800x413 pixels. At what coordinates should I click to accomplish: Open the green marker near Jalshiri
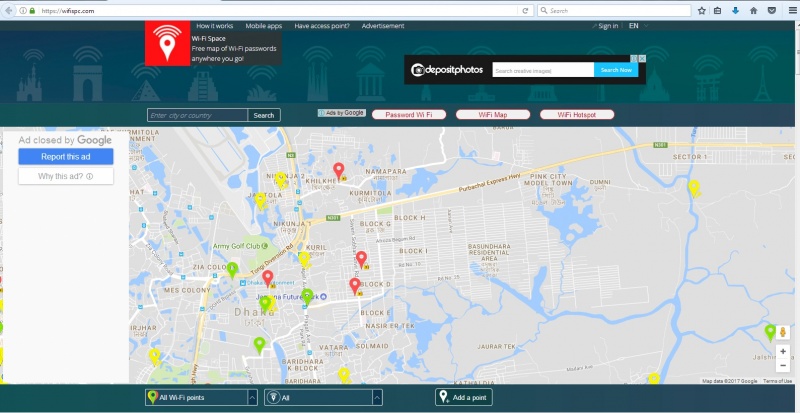(770, 332)
